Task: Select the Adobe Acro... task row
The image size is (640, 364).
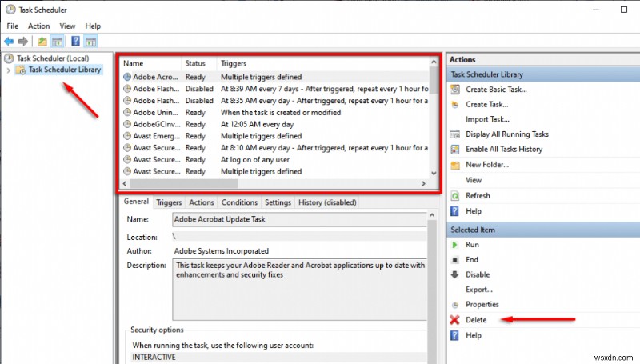Action: [275, 77]
